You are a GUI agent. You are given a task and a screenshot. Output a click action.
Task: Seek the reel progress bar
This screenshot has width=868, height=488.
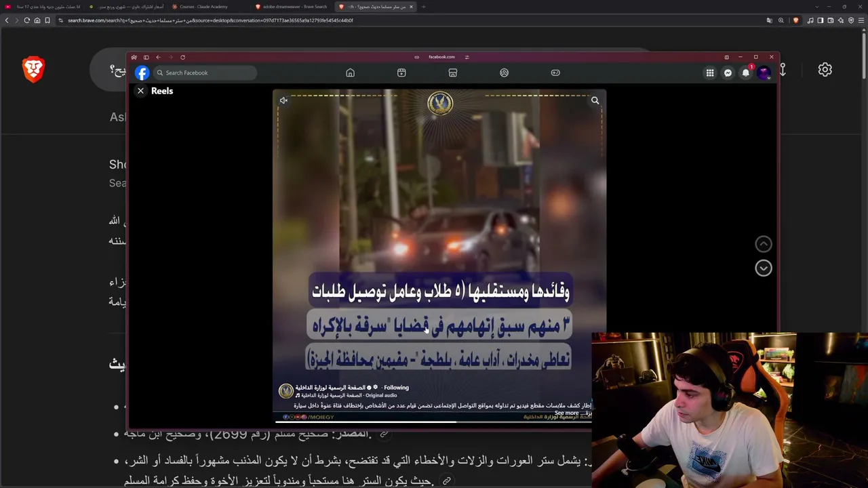[x=433, y=422]
